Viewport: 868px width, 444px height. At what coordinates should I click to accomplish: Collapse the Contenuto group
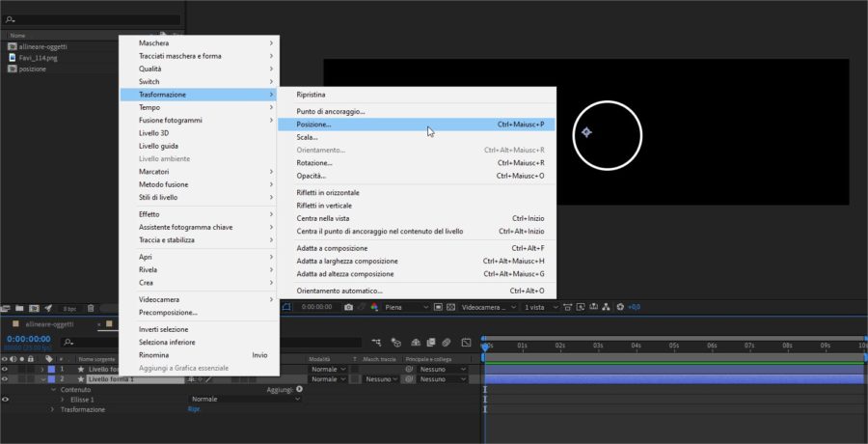click(x=54, y=390)
